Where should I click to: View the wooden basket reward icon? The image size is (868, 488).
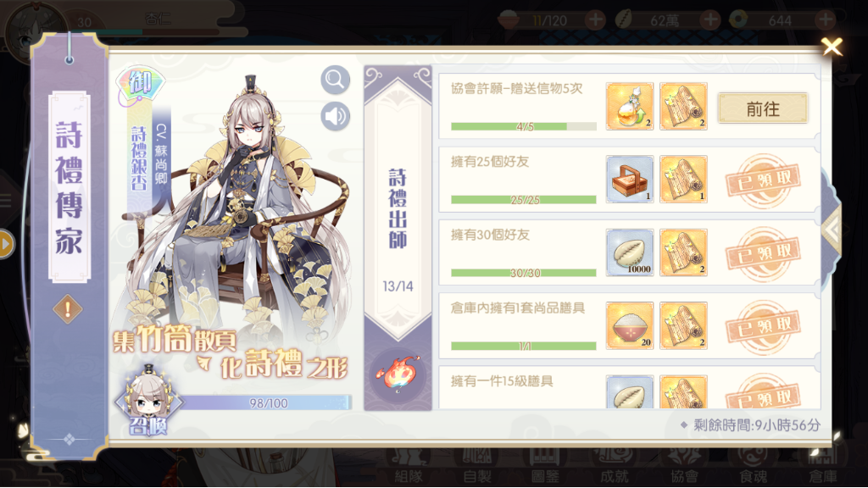click(630, 180)
